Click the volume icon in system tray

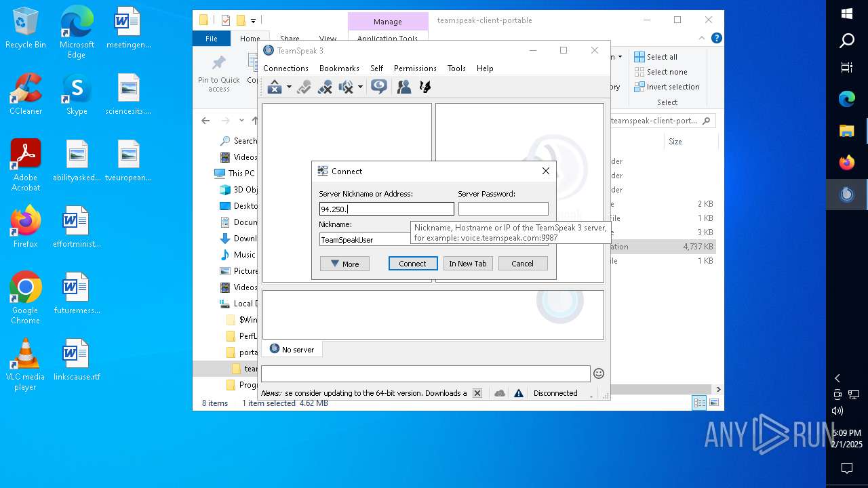tap(837, 410)
